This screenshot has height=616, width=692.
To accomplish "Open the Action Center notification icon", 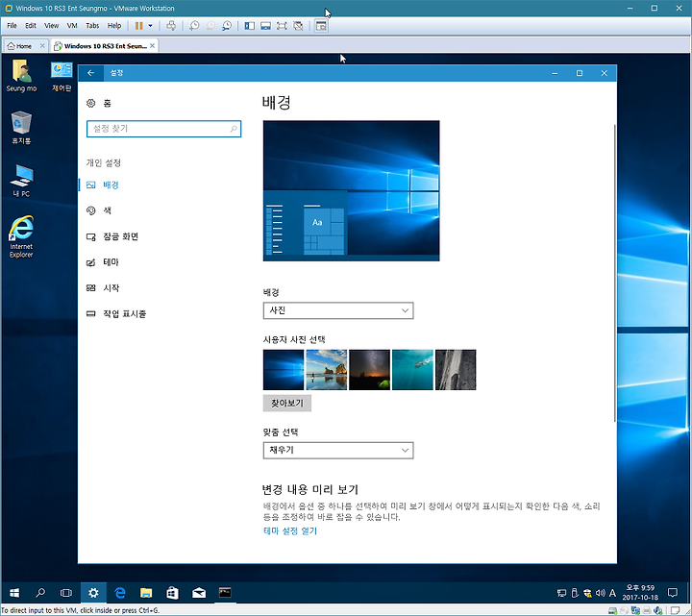I will (673, 593).
